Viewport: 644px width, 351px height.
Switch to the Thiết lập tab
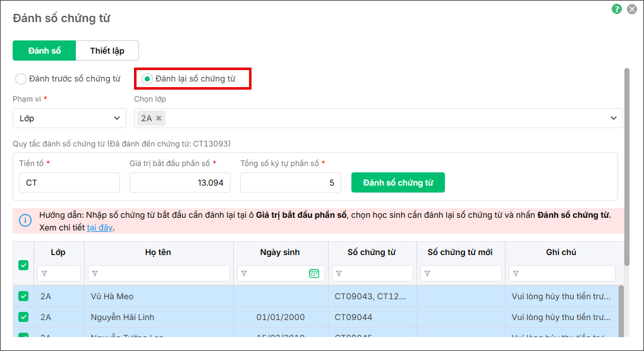click(x=107, y=51)
